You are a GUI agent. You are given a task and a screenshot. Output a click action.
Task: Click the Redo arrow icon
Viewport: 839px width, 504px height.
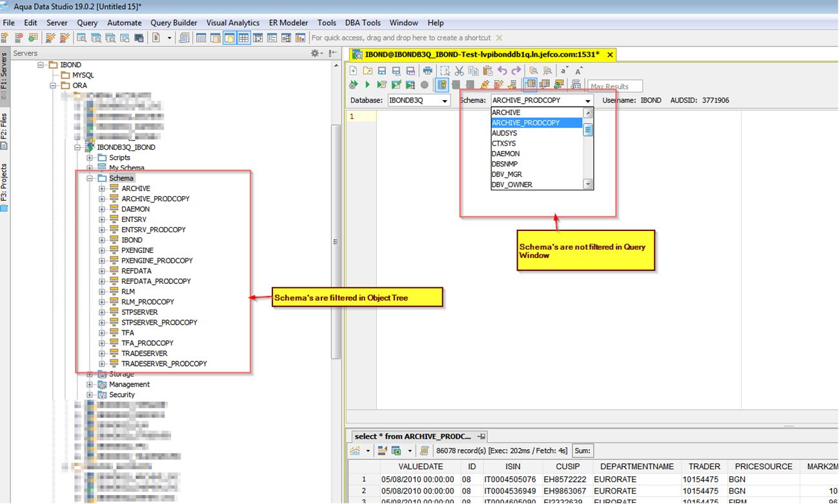point(516,70)
